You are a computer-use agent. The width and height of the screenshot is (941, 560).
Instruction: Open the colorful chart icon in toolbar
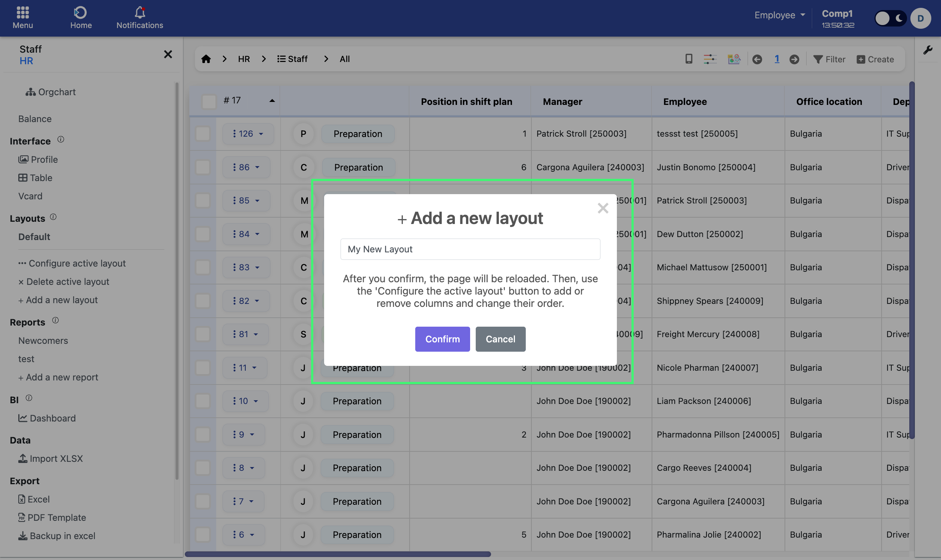pos(733,59)
